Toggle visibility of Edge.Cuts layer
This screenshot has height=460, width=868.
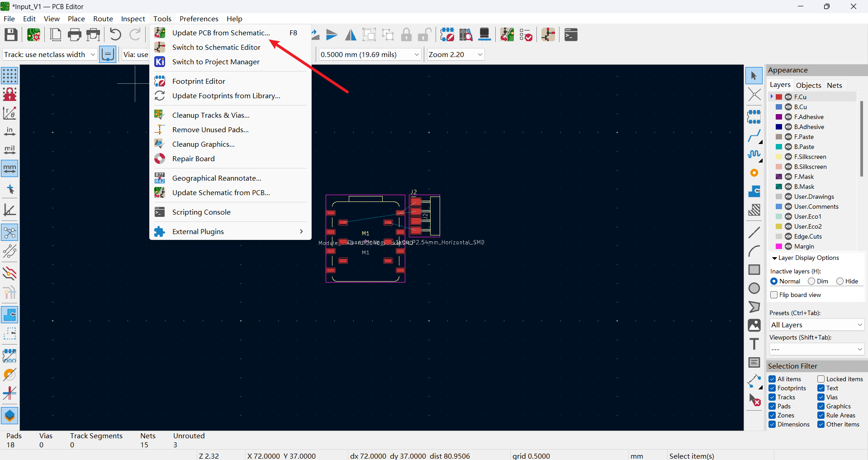(x=788, y=236)
